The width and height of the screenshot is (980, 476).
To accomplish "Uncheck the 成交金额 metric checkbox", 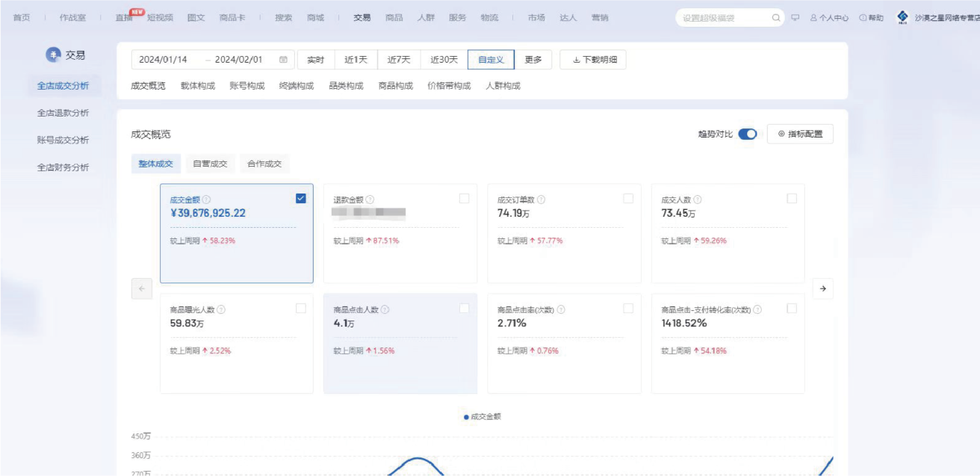I will coord(301,199).
